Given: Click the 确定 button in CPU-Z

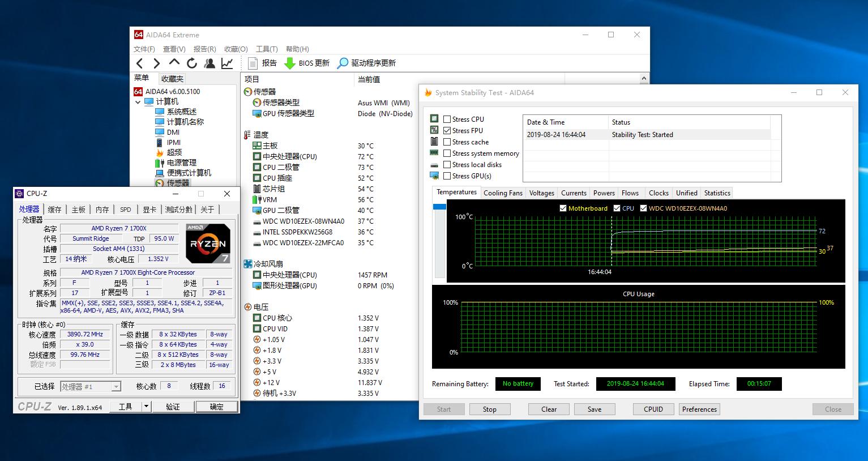Looking at the screenshot, I should pyautogui.click(x=217, y=407).
